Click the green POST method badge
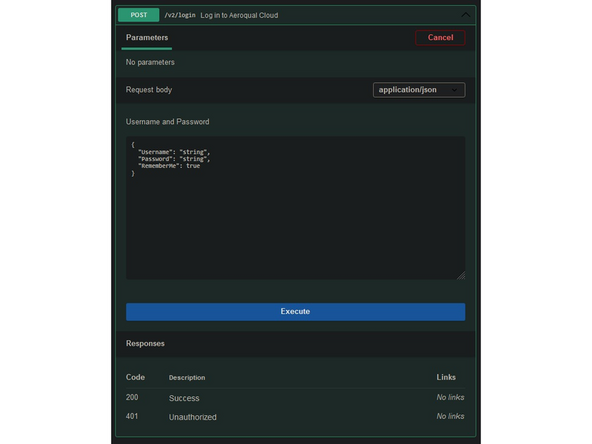 [x=139, y=15]
